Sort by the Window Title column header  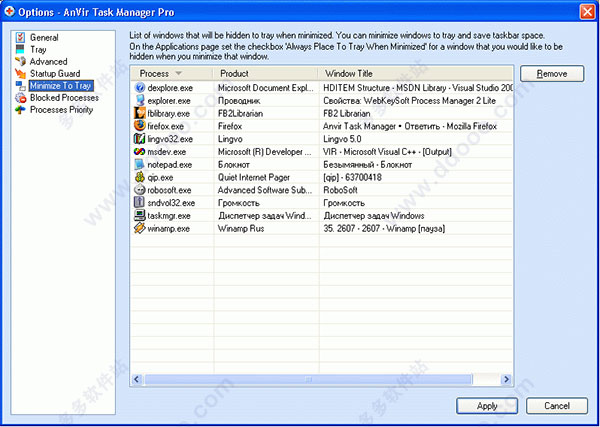point(415,73)
